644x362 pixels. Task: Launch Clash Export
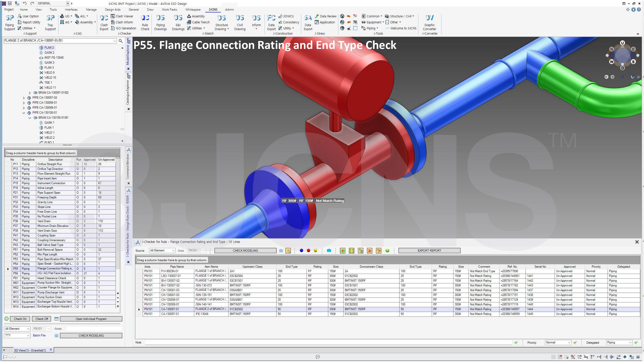tap(104, 23)
